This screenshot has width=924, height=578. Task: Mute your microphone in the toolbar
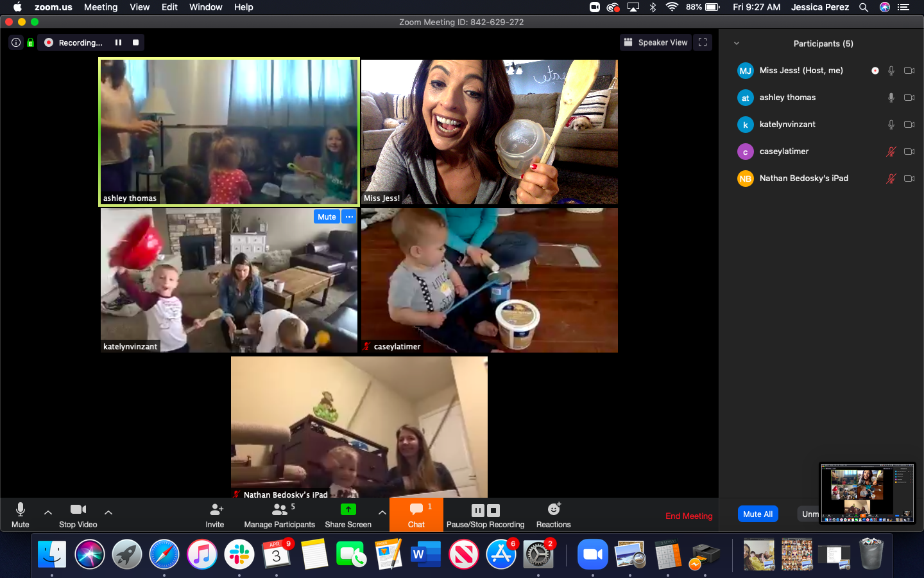coord(21,515)
